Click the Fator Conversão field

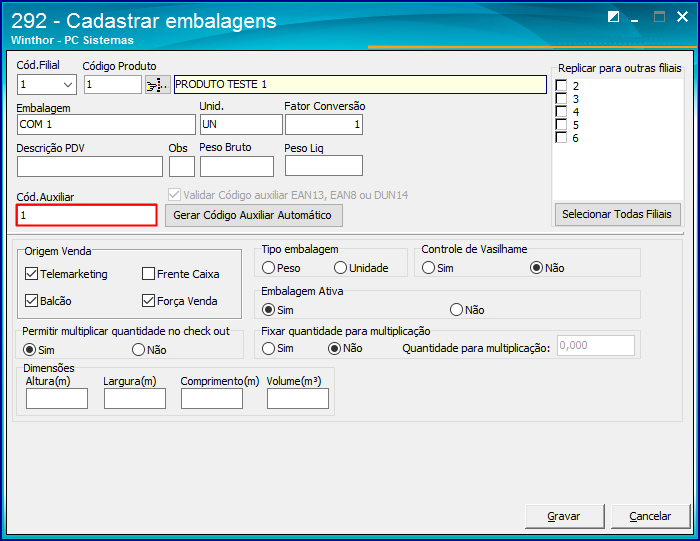pyautogui.click(x=324, y=124)
